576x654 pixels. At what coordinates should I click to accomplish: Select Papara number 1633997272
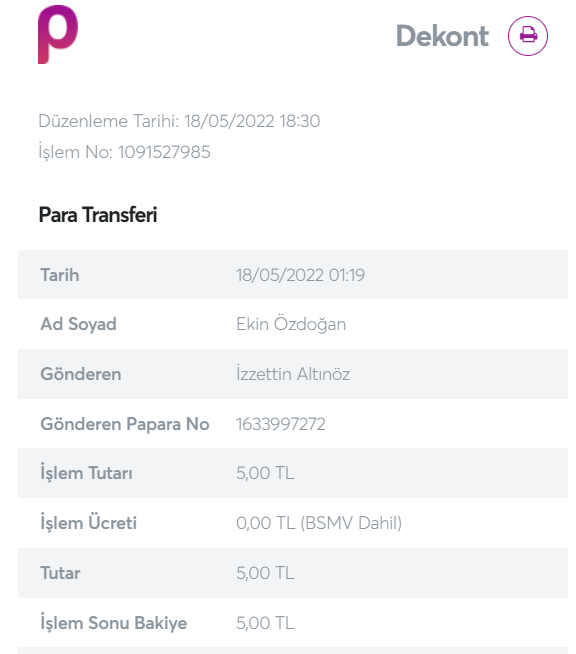[x=281, y=424]
